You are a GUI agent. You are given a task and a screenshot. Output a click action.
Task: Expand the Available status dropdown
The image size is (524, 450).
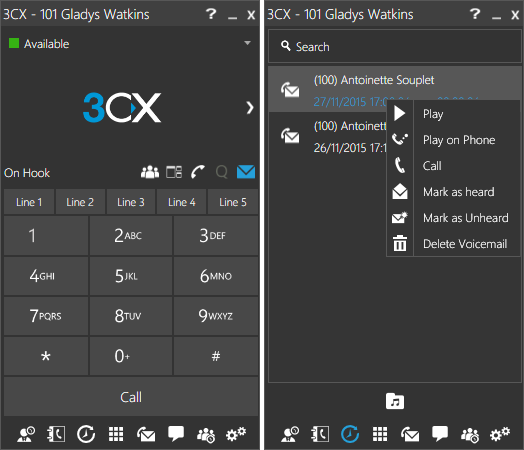click(x=247, y=43)
